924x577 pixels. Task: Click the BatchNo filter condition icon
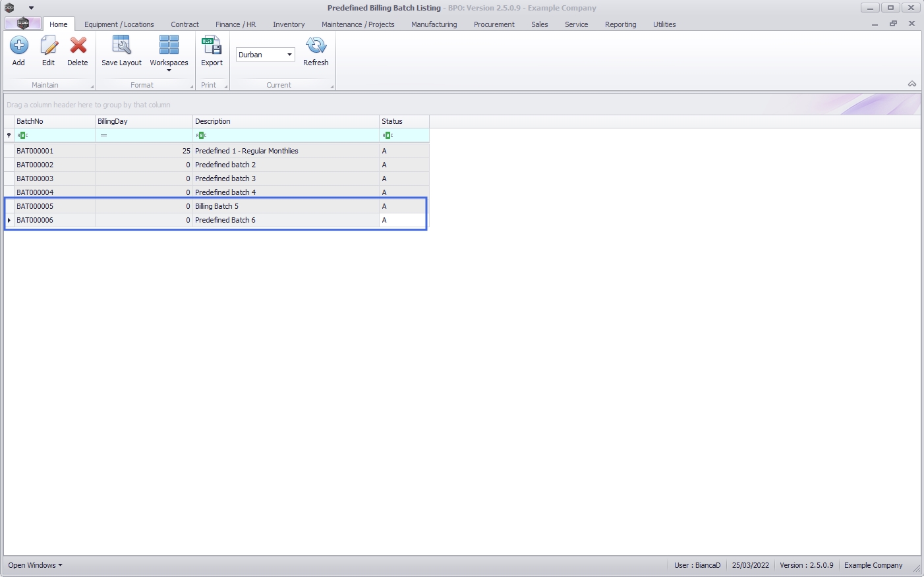pyautogui.click(x=22, y=135)
